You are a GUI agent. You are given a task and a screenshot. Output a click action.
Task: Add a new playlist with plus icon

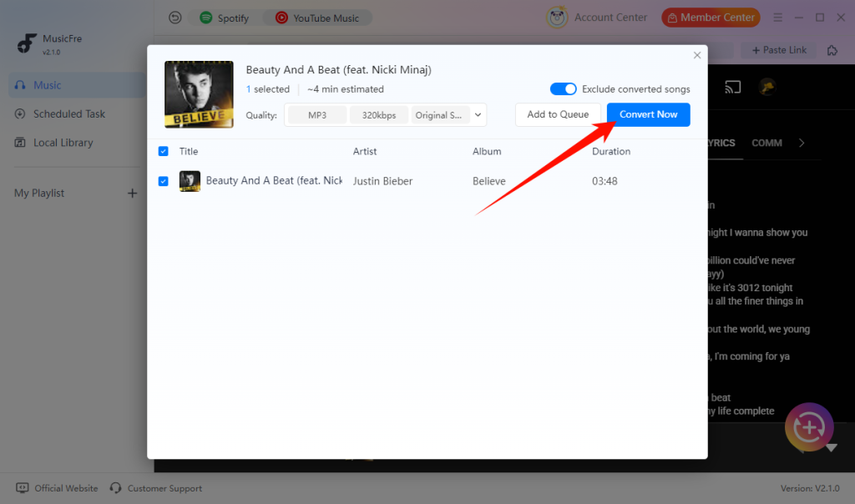pos(132,194)
